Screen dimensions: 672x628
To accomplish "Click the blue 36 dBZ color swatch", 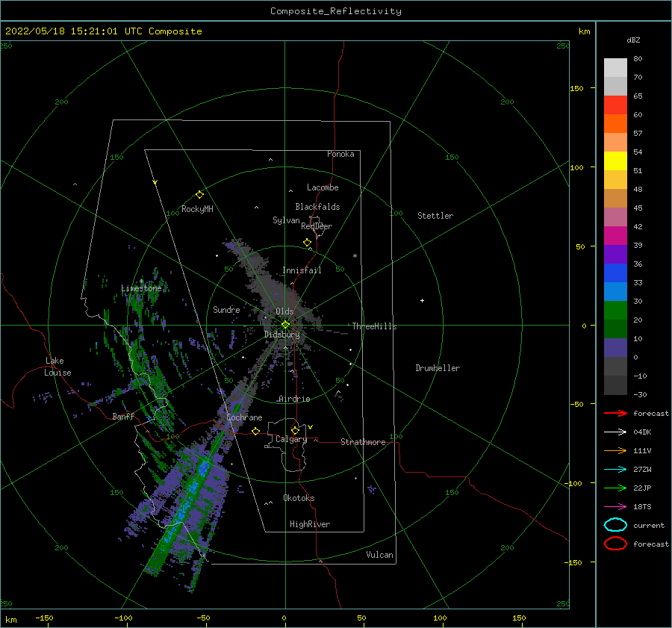I will tap(615, 273).
